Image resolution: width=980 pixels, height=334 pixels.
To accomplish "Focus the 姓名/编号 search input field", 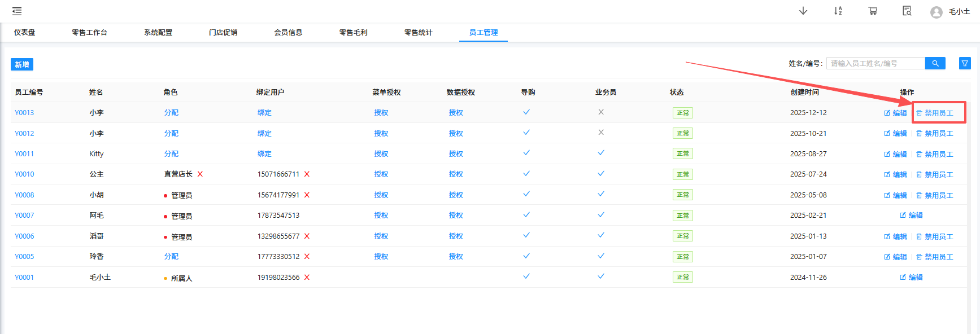I will pyautogui.click(x=875, y=64).
